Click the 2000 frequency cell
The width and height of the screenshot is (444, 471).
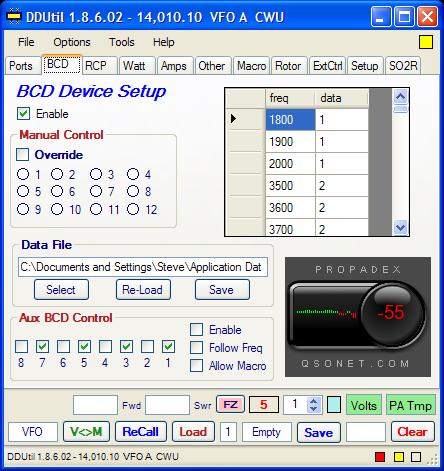[290, 163]
